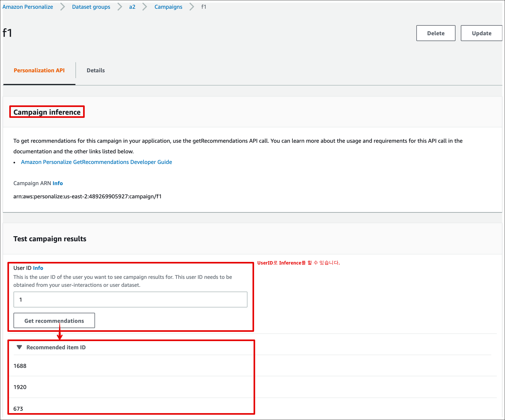The height and width of the screenshot is (420, 505).
Task: Select the campaign ARN text
Action: [87, 196]
